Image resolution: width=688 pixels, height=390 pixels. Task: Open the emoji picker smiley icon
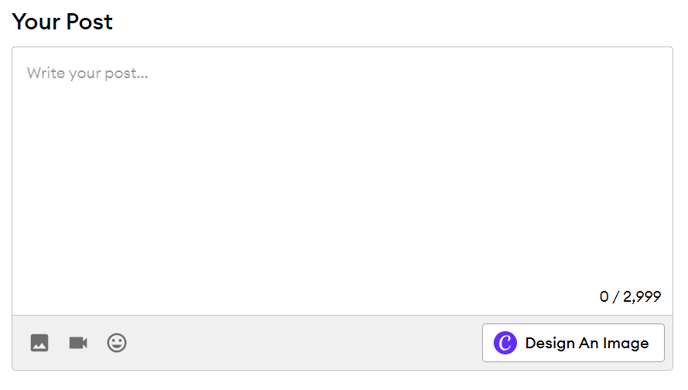[x=117, y=343]
